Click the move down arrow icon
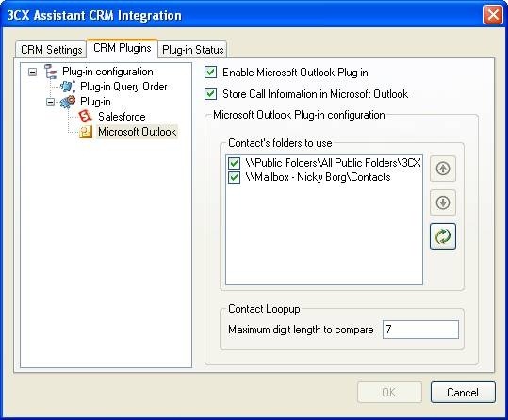The width and height of the screenshot is (508, 420). [443, 202]
